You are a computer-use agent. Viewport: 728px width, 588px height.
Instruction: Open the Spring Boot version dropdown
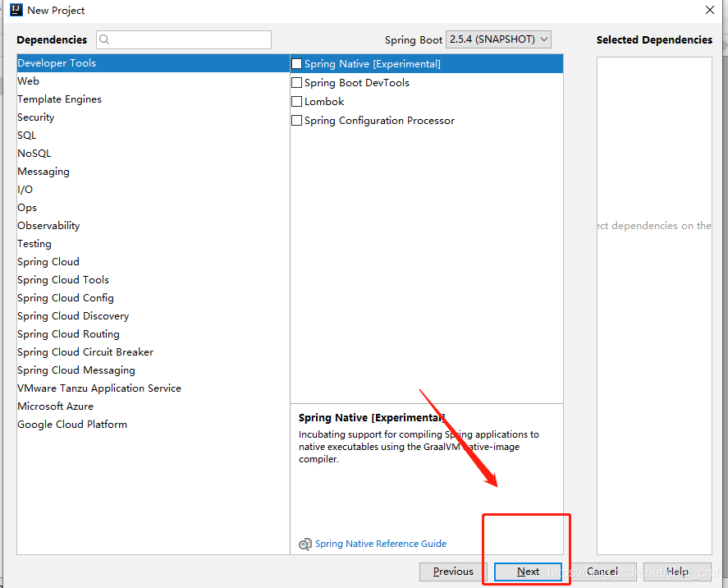tap(498, 39)
